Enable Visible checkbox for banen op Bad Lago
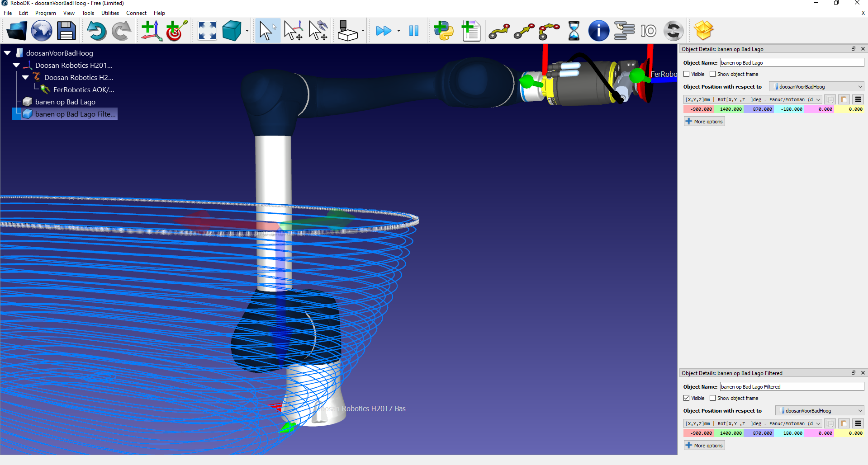 click(687, 74)
